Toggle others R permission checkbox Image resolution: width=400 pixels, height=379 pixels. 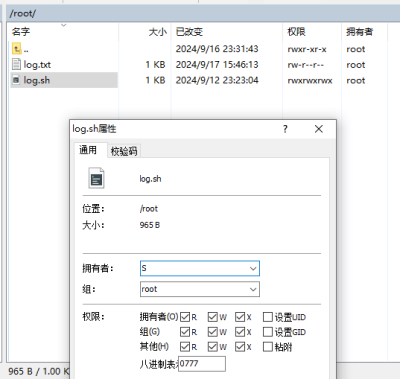tap(185, 347)
